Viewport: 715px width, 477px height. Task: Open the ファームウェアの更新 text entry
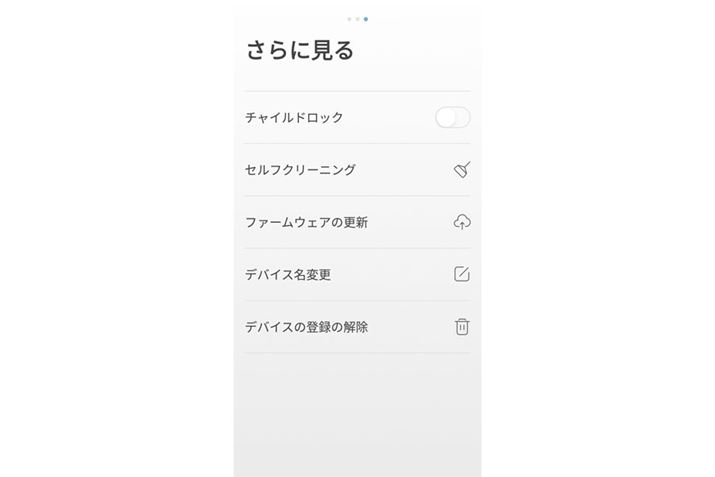306,222
